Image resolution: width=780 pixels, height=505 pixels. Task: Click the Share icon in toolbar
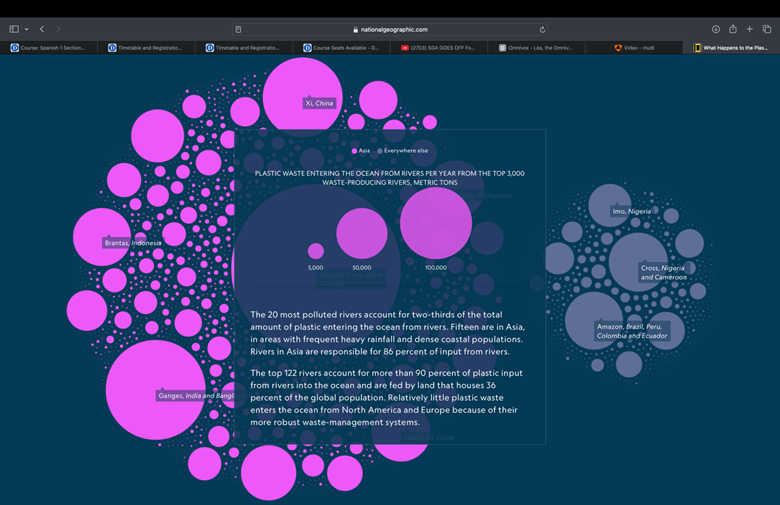733,29
